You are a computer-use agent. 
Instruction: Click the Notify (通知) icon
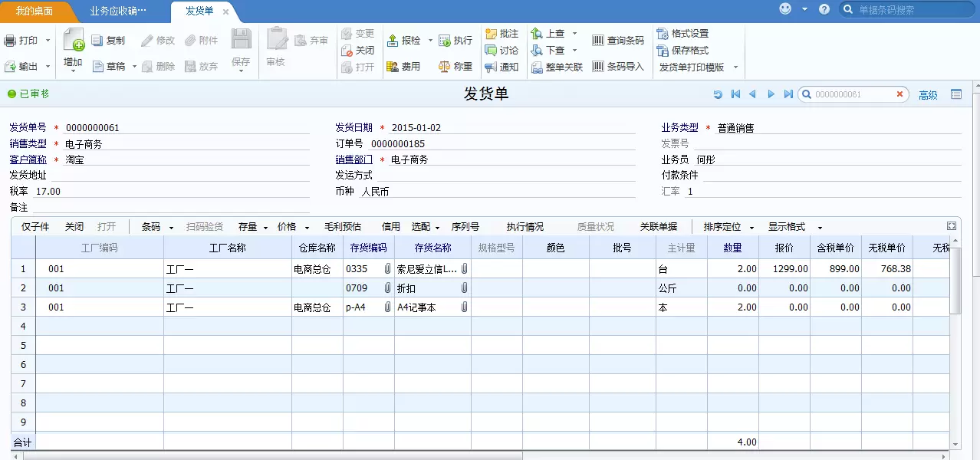[x=491, y=67]
